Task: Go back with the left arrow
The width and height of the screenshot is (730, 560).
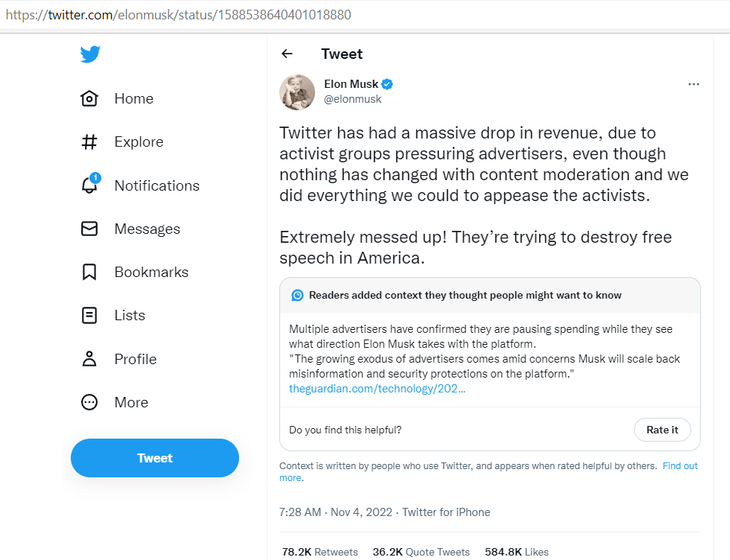Action: [287, 54]
